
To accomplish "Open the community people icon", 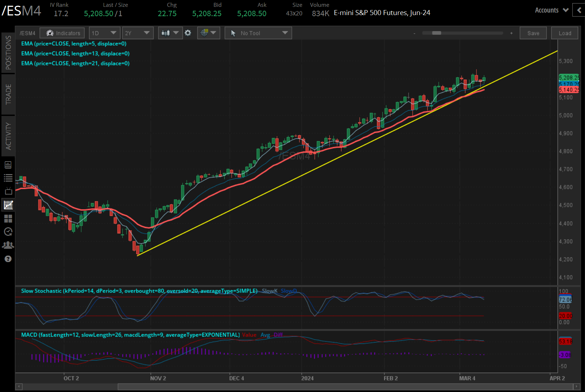I will point(8,245).
